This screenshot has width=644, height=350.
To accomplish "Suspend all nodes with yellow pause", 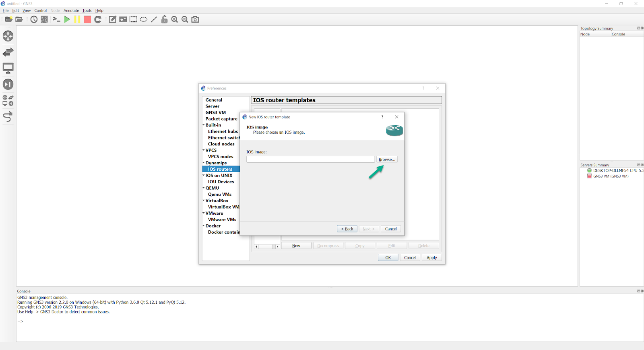I will coord(77,19).
